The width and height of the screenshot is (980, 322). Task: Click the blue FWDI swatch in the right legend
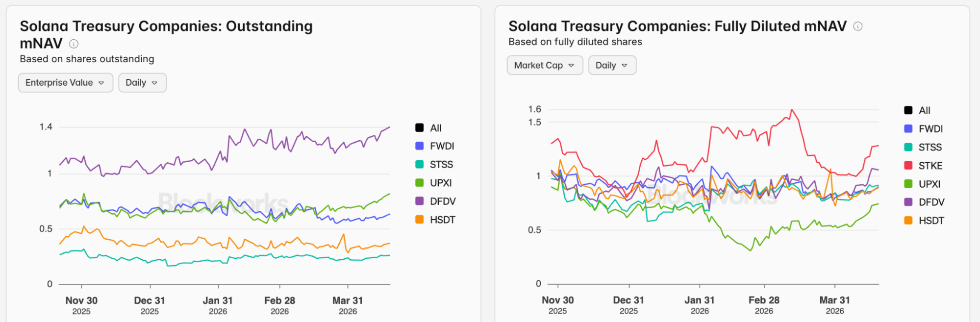(908, 129)
